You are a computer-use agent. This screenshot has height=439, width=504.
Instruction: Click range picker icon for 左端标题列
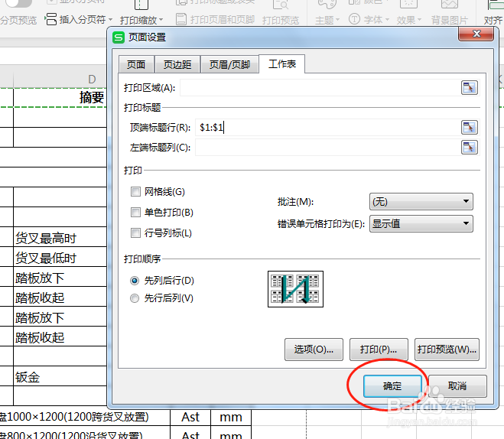[470, 147]
